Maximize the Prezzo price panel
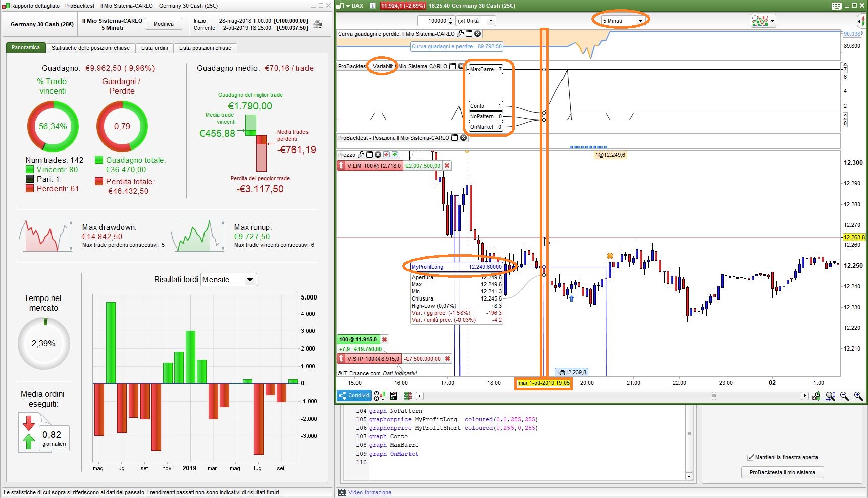The image size is (868, 498). [x=370, y=155]
